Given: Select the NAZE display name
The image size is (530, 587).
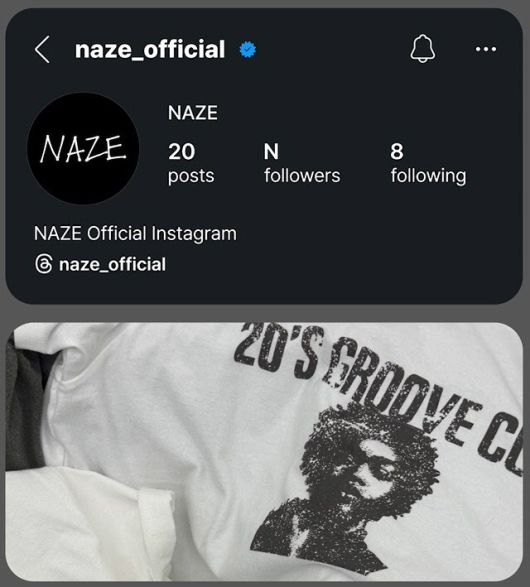Looking at the screenshot, I should [192, 113].
